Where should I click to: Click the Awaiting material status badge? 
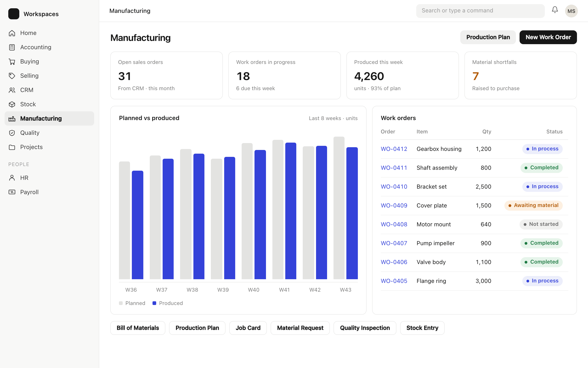(x=533, y=205)
